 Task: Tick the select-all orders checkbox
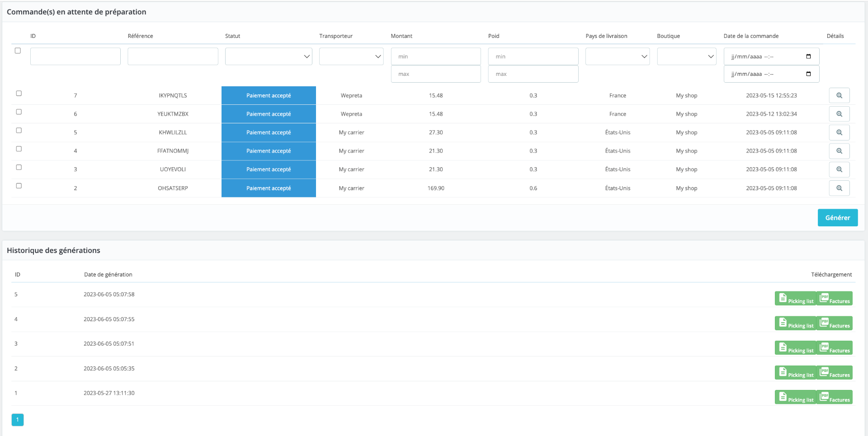[x=18, y=51]
